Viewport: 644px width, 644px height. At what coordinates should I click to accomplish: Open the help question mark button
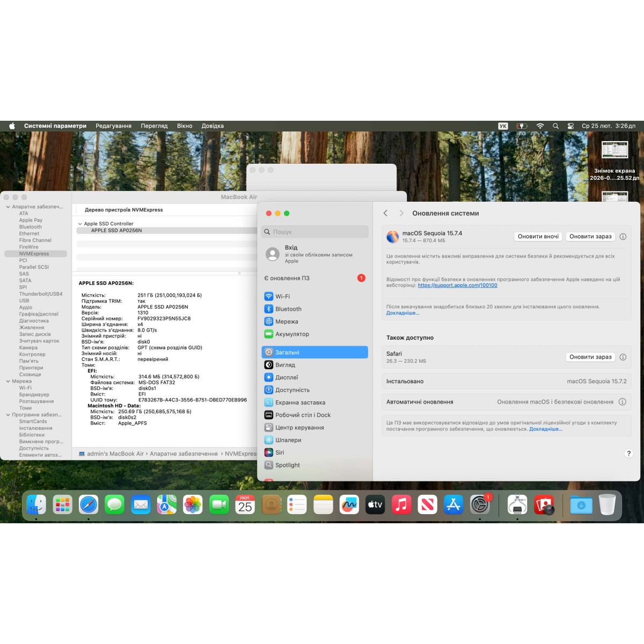point(628,453)
